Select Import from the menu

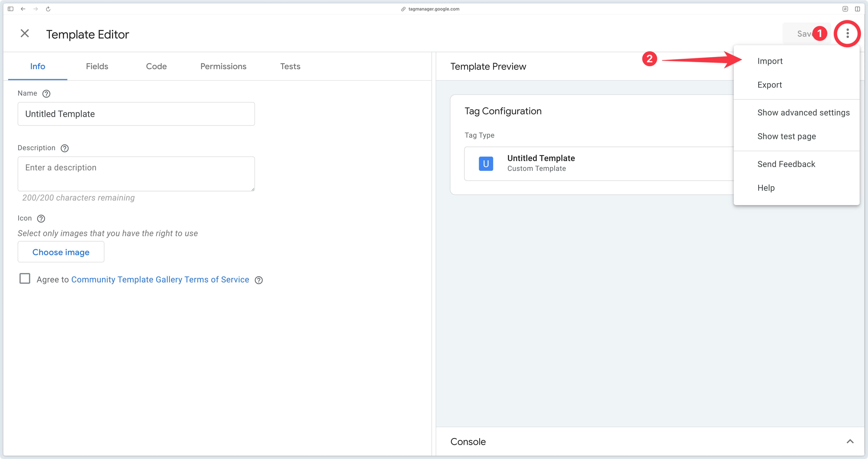tap(797, 61)
